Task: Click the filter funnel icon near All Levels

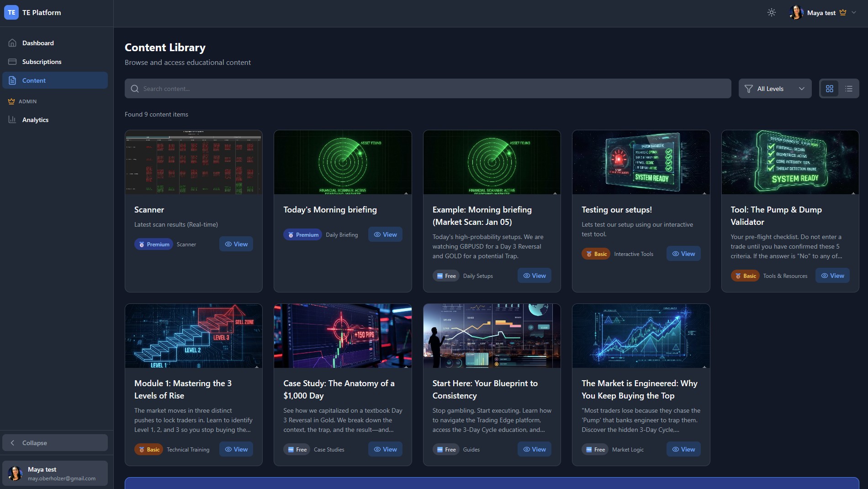Action: 748,88
